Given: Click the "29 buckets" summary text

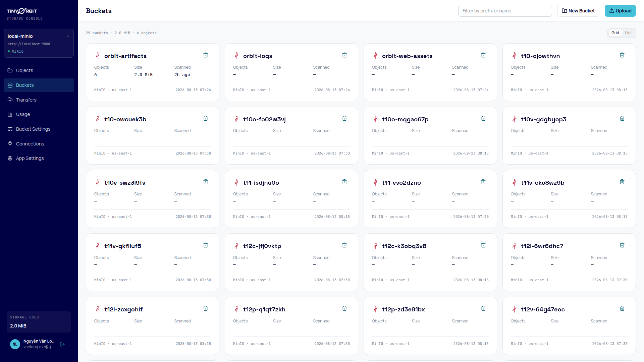Looking at the screenshot, I should (97, 33).
